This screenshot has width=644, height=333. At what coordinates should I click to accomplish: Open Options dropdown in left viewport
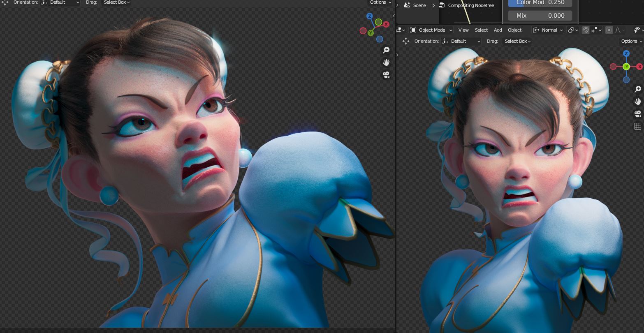point(380,2)
